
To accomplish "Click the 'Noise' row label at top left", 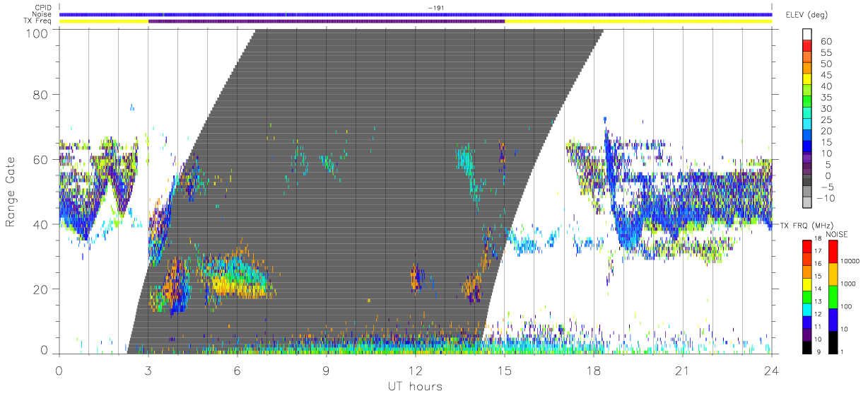I will point(43,14).
